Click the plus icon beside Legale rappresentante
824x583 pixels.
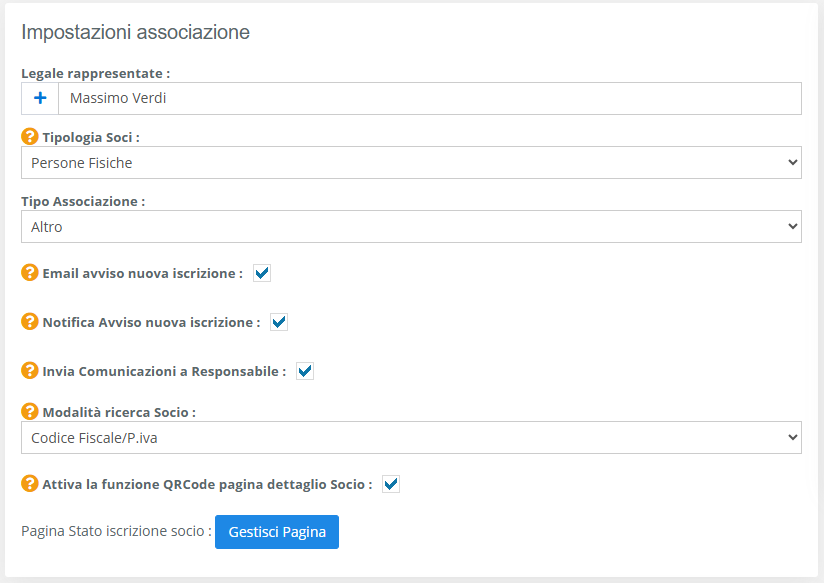40,98
